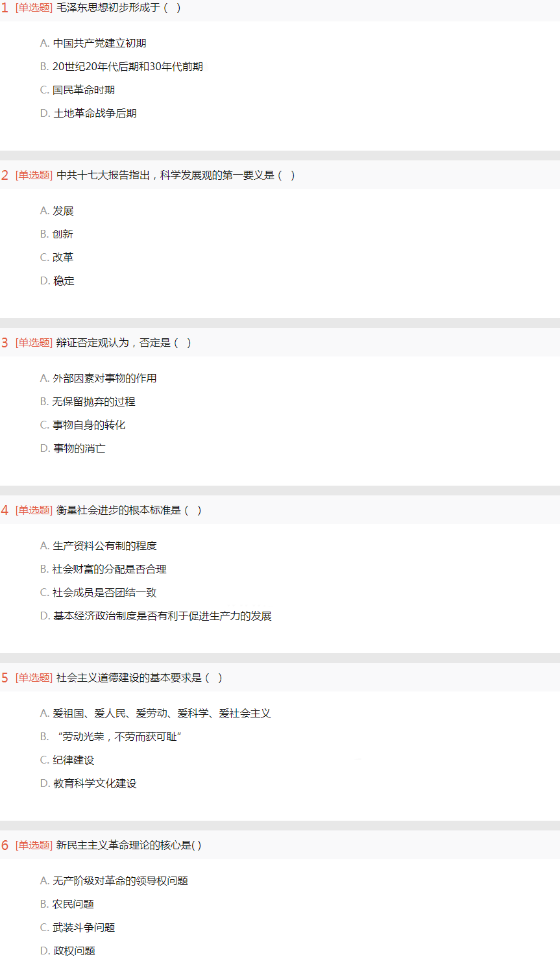
Task: Choose option B 20世纪20年代后期和30年代前期
Action: (x=121, y=67)
